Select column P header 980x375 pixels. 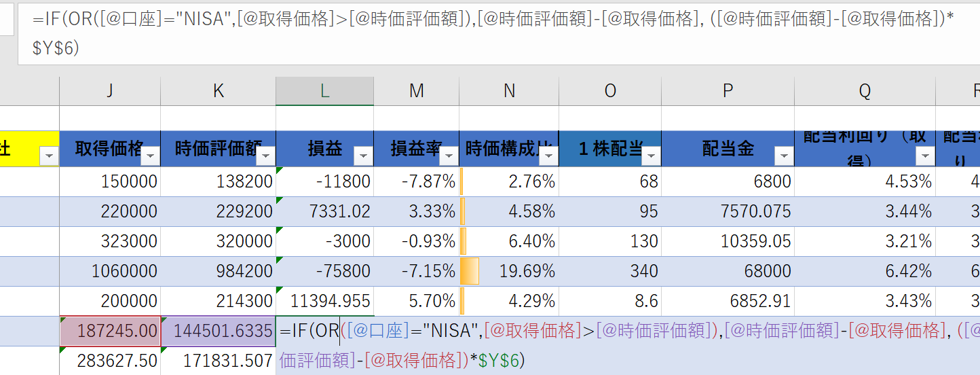728,91
